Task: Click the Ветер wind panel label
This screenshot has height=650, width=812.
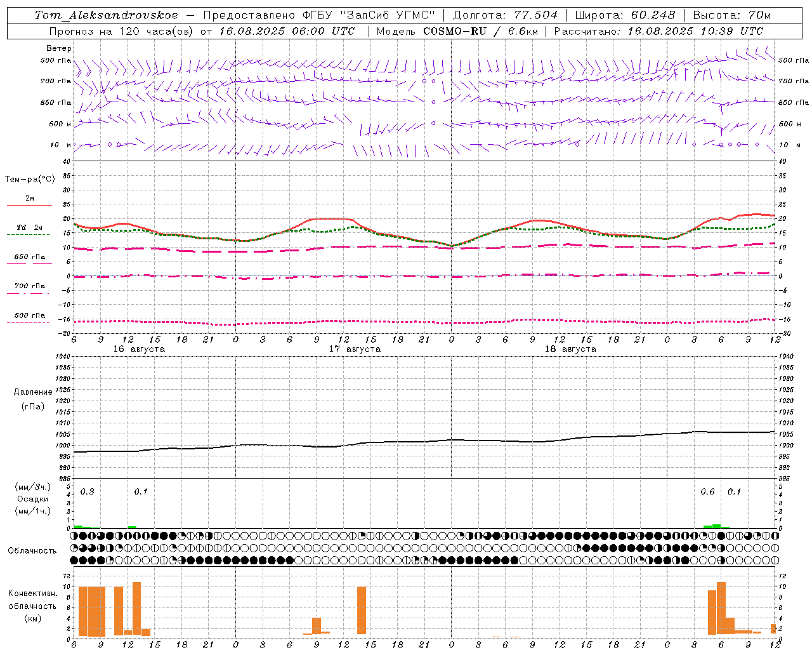Action: [x=59, y=48]
